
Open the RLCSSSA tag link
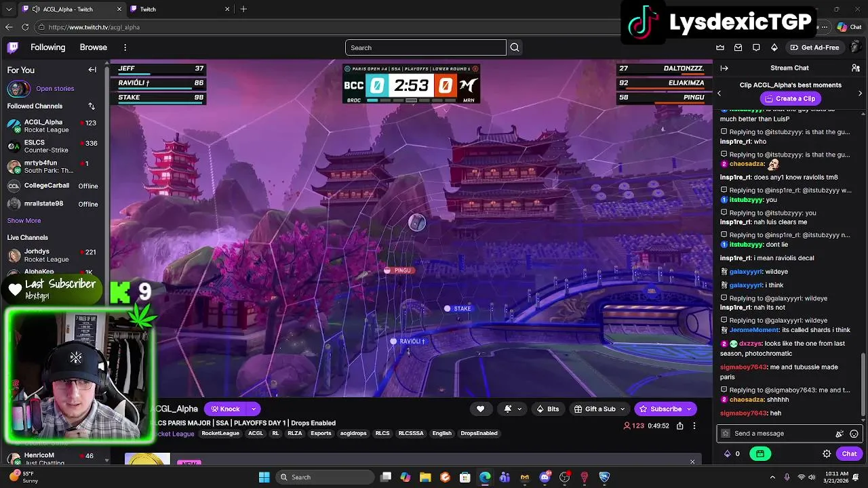tap(410, 433)
